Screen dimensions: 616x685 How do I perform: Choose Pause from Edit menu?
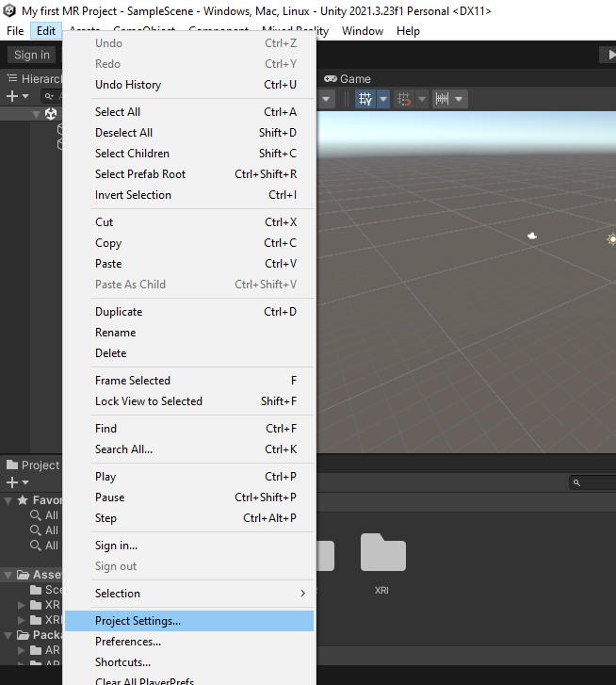coord(189,497)
